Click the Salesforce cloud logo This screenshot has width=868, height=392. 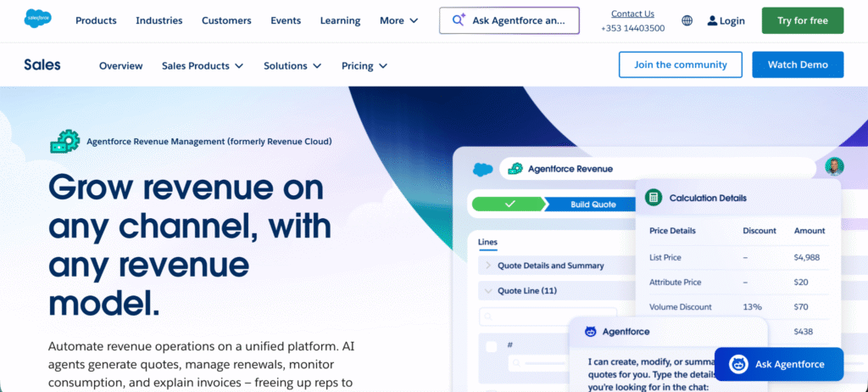[36, 20]
